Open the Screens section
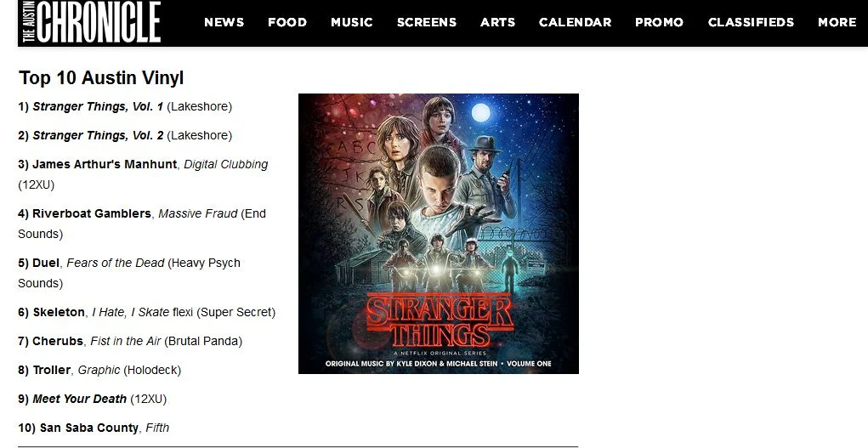 (x=426, y=22)
